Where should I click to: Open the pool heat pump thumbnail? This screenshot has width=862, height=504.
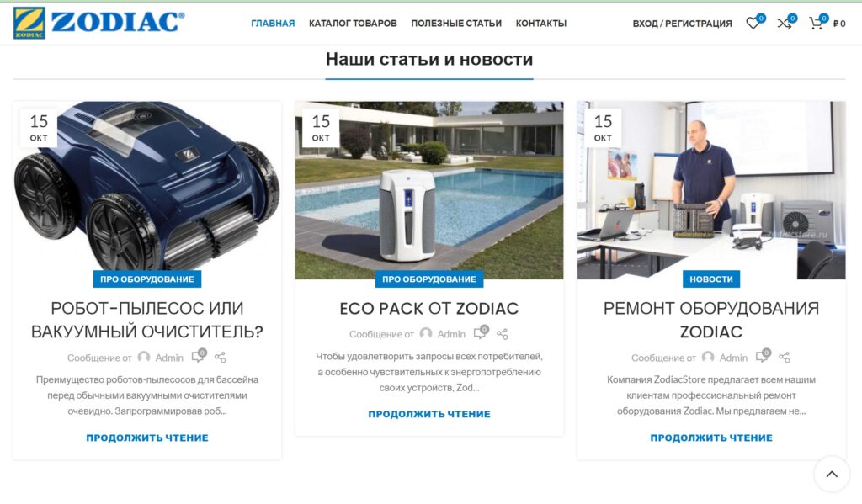[429, 190]
